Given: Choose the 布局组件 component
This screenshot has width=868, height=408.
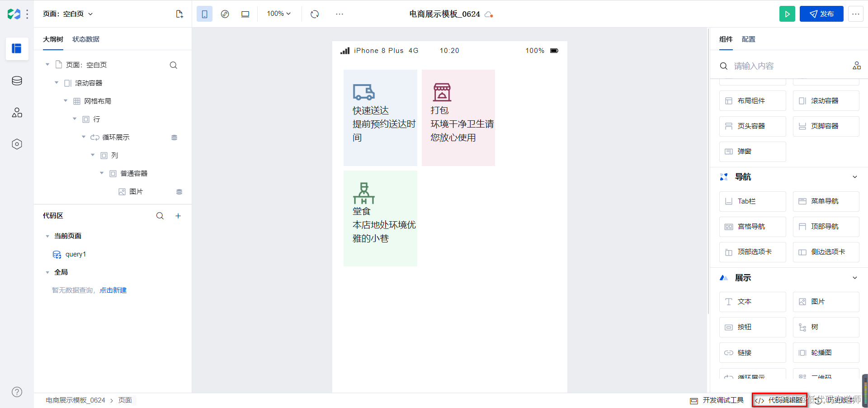Looking at the screenshot, I should (753, 101).
